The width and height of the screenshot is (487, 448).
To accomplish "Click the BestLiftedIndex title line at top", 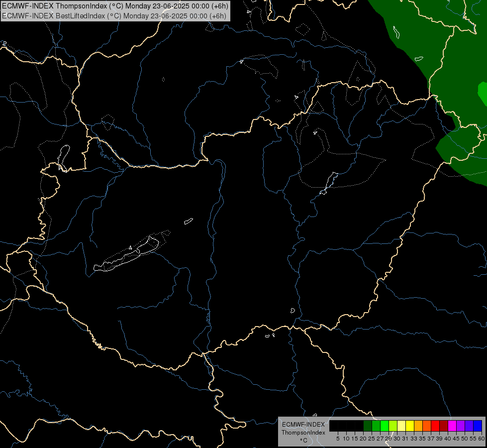I will 114,15.
